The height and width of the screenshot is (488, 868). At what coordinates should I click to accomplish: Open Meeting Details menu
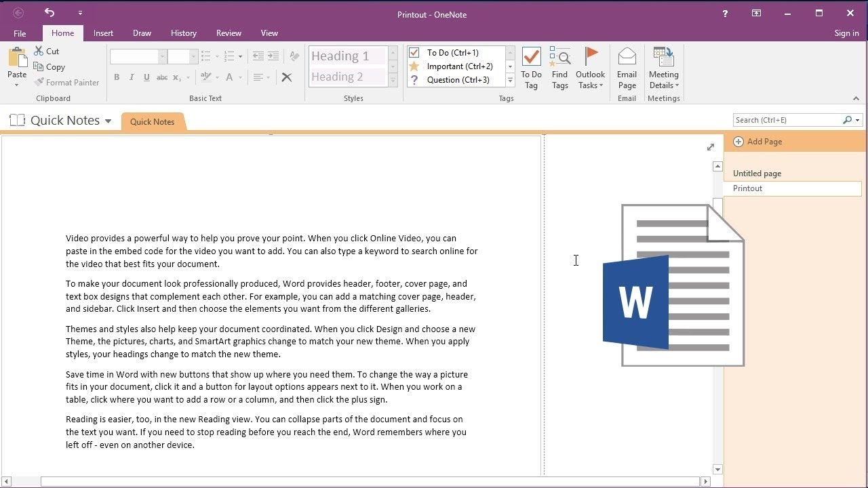pos(663,68)
